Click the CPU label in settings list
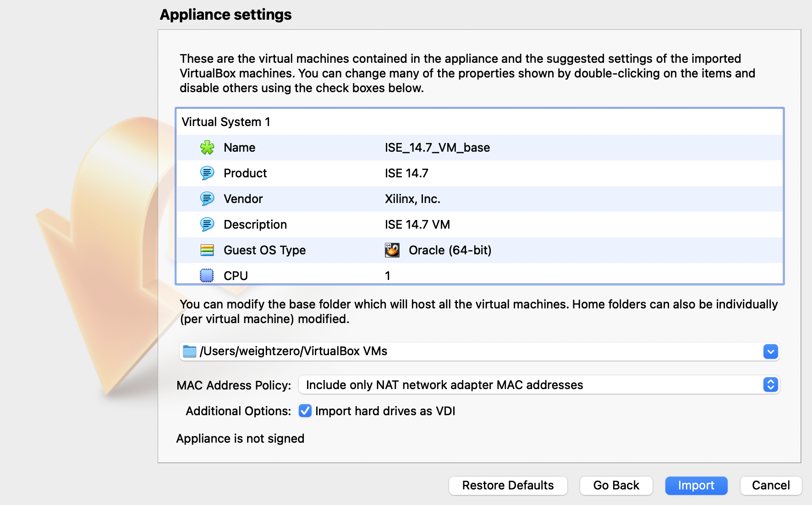 tap(236, 276)
